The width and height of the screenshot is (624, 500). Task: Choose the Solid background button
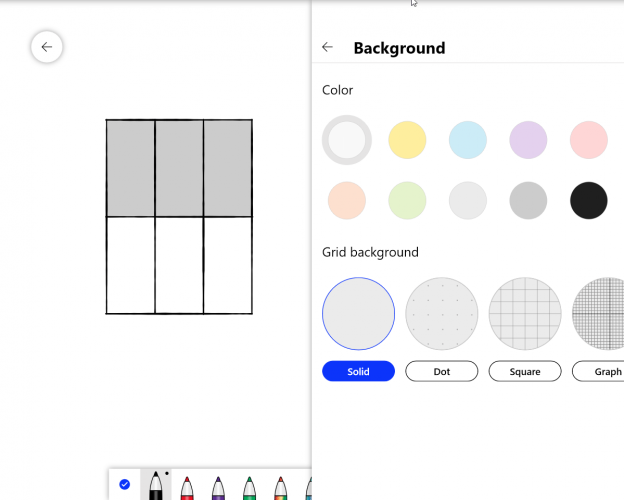(x=358, y=371)
